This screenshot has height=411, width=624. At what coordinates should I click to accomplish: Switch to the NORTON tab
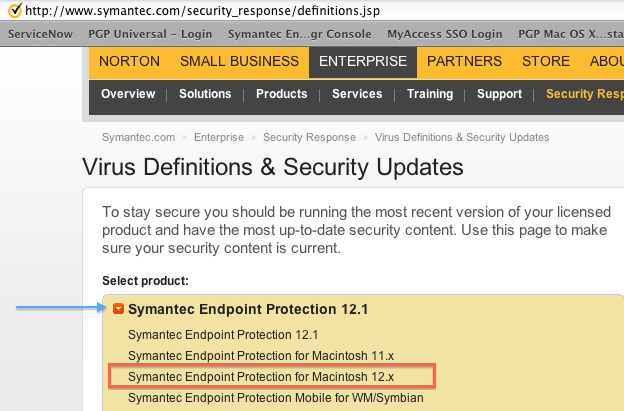pyautogui.click(x=129, y=62)
